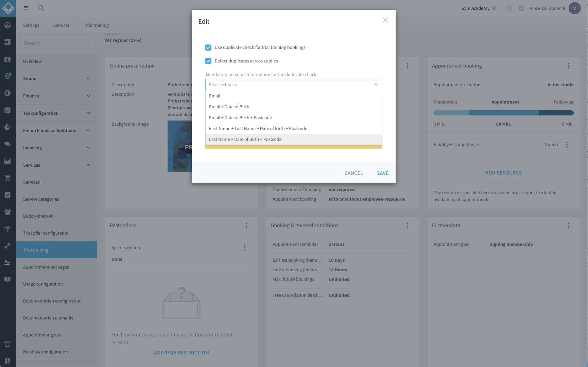
Task: Click the user avatar V
Action: point(575,8)
